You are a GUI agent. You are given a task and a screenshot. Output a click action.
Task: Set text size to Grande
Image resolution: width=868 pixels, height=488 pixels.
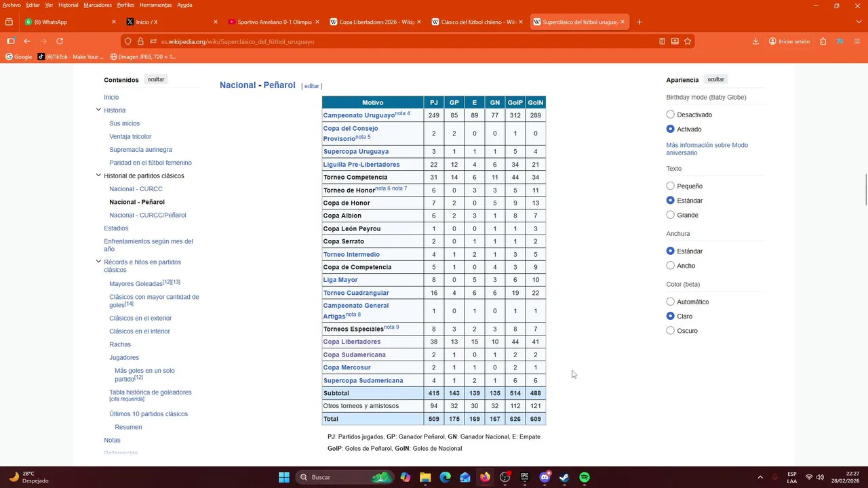(670, 215)
